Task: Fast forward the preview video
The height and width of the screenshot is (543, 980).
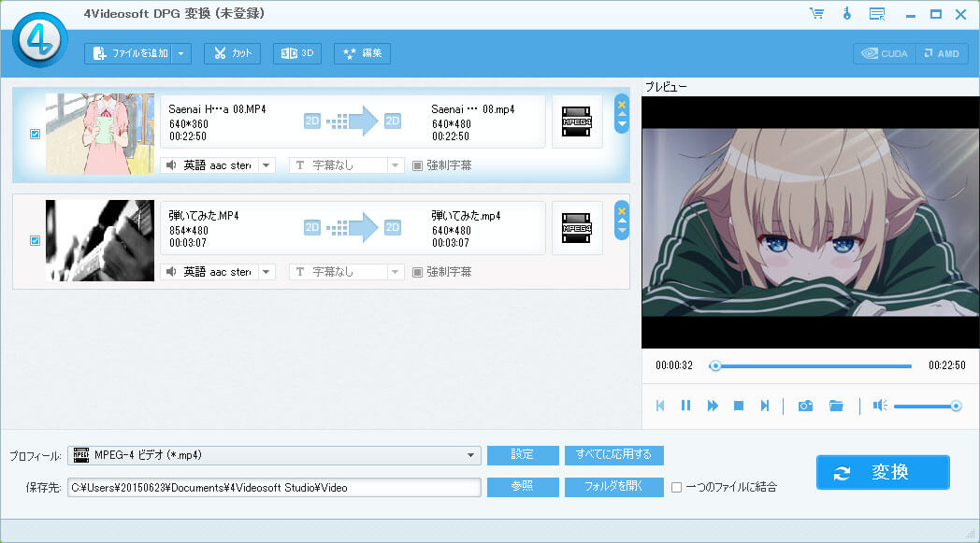Action: coord(713,406)
